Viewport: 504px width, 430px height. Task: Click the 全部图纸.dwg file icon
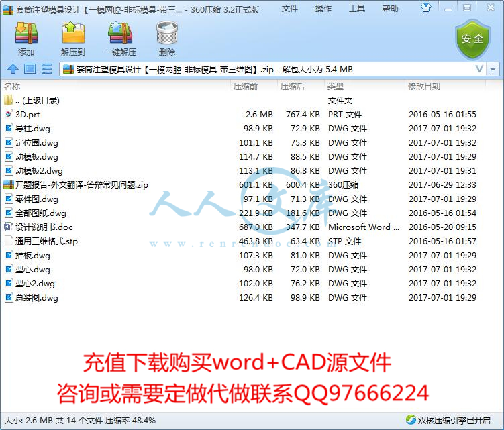pos(9,213)
